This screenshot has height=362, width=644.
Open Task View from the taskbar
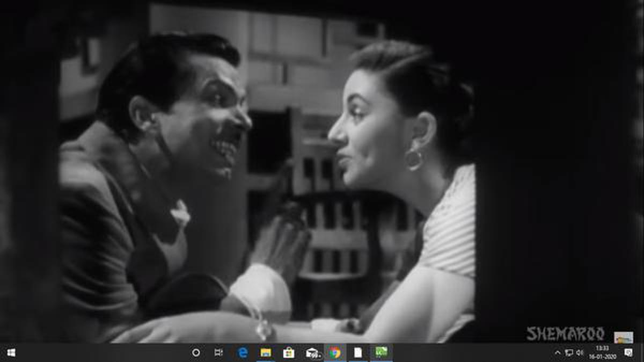[x=218, y=353]
